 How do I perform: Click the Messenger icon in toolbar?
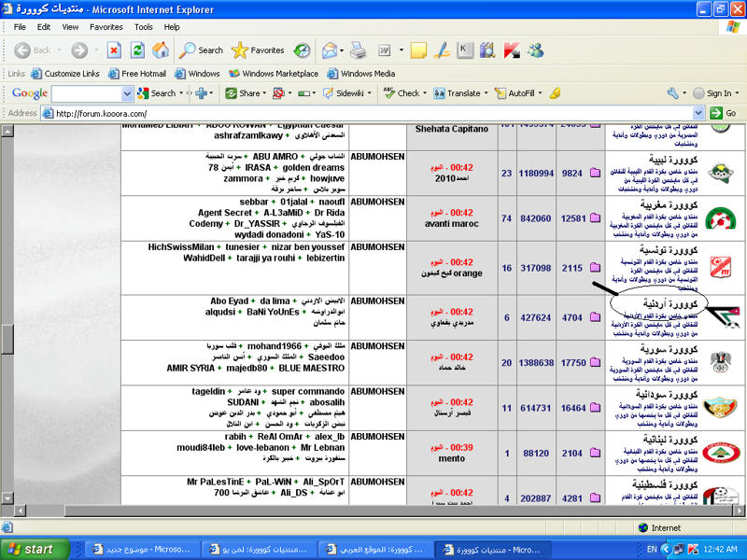click(536, 50)
